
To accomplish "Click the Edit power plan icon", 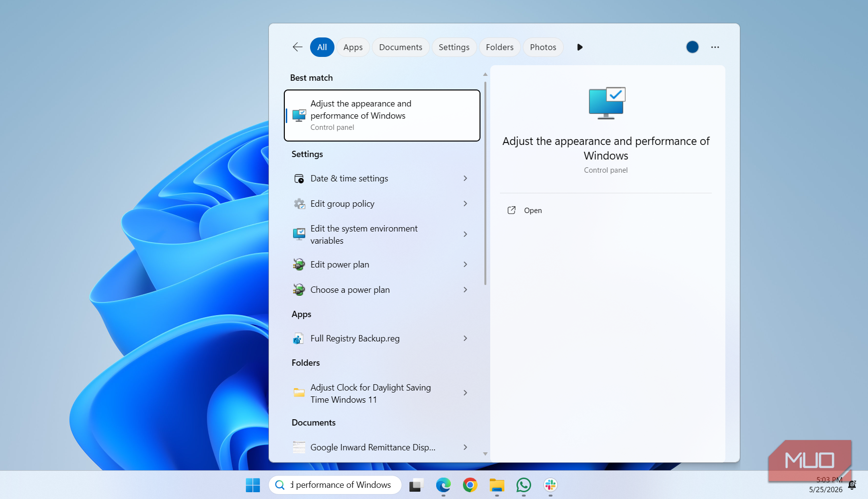I will (299, 264).
